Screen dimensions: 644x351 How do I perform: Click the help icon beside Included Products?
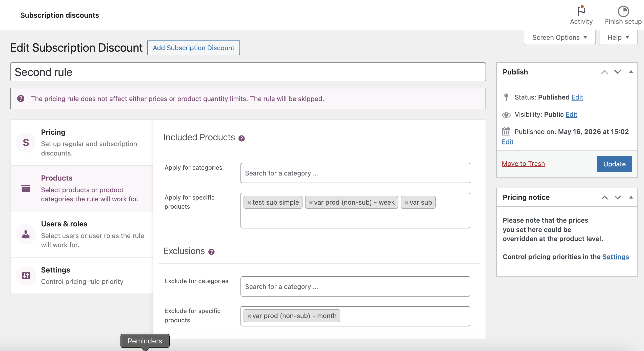tap(241, 138)
